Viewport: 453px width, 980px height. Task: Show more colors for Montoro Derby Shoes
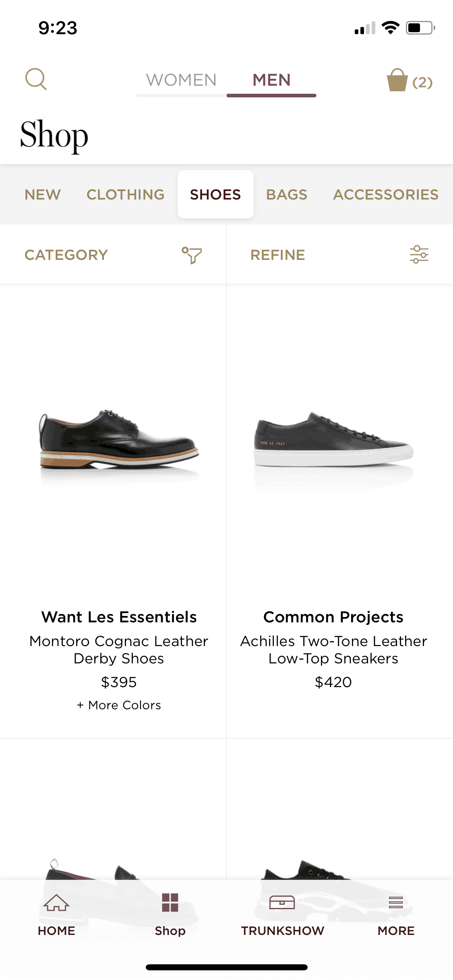click(119, 705)
